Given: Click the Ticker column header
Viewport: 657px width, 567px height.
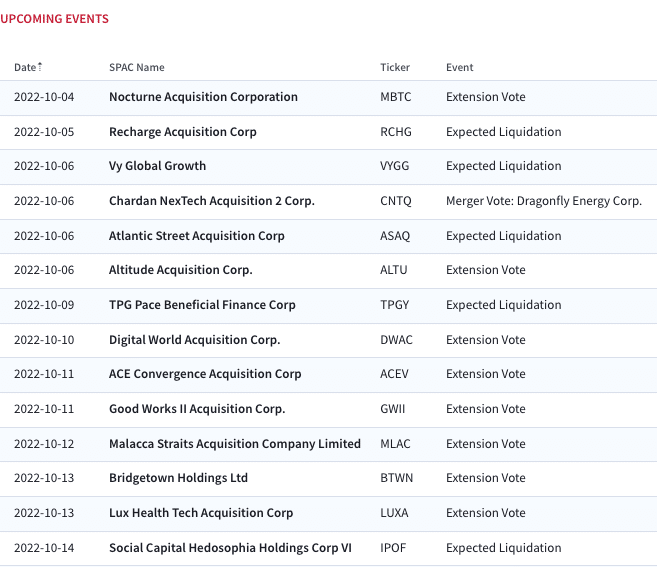Looking at the screenshot, I should point(395,67).
